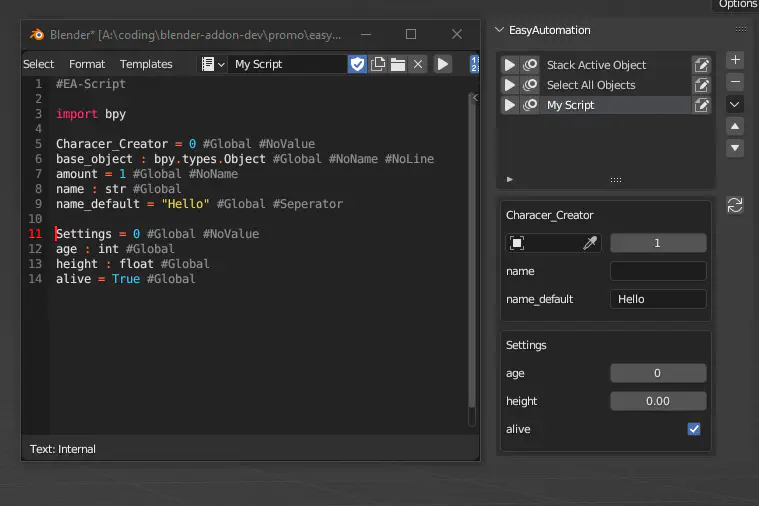759x506 pixels.
Task: Click the open text file folder icon
Action: point(398,64)
